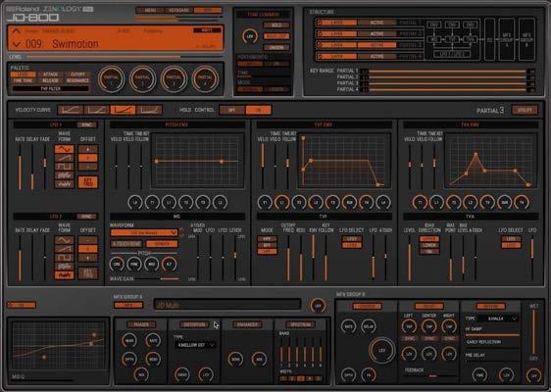Toggle the LFO 1 SYNC switch
The height and width of the screenshot is (392, 551).
[x=87, y=124]
